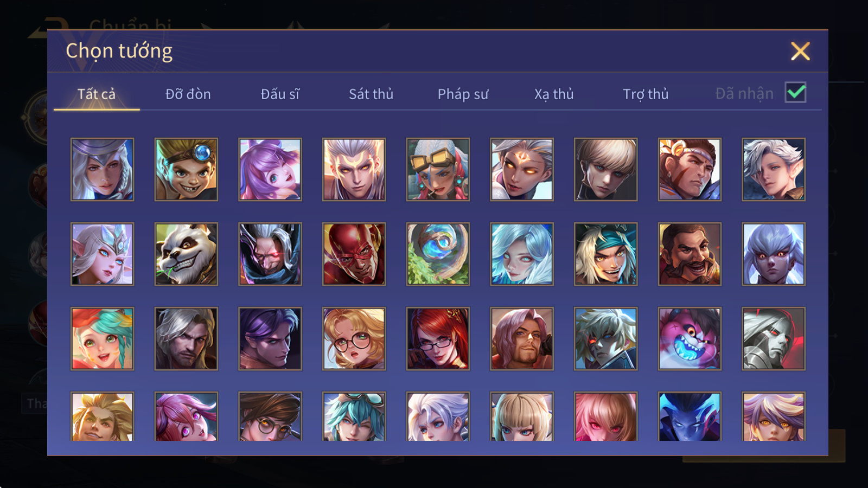Close the Chọn tướng dialog

(800, 51)
